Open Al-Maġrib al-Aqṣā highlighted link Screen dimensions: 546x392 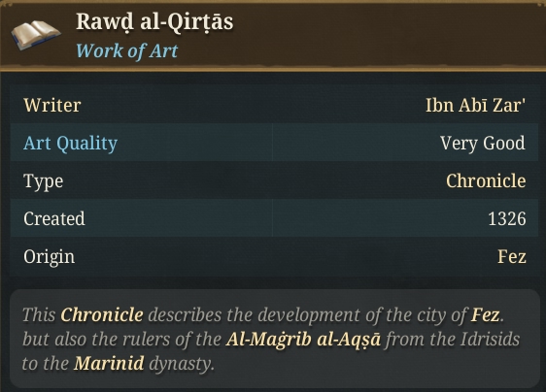tap(303, 340)
